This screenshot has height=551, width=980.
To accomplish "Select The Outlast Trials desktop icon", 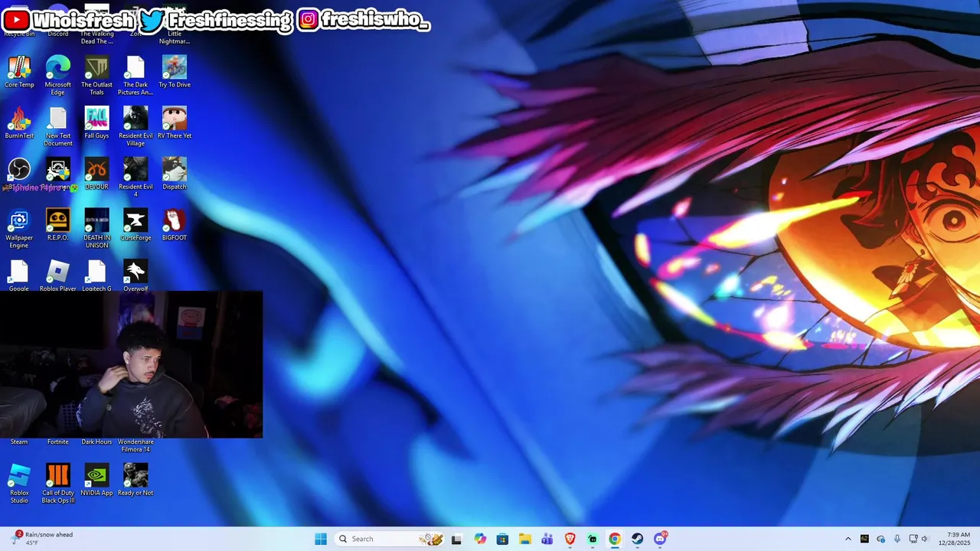I will [96, 75].
